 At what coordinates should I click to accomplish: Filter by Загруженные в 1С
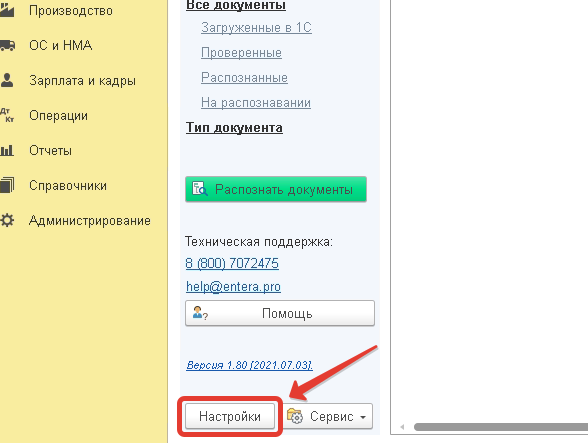(x=256, y=27)
